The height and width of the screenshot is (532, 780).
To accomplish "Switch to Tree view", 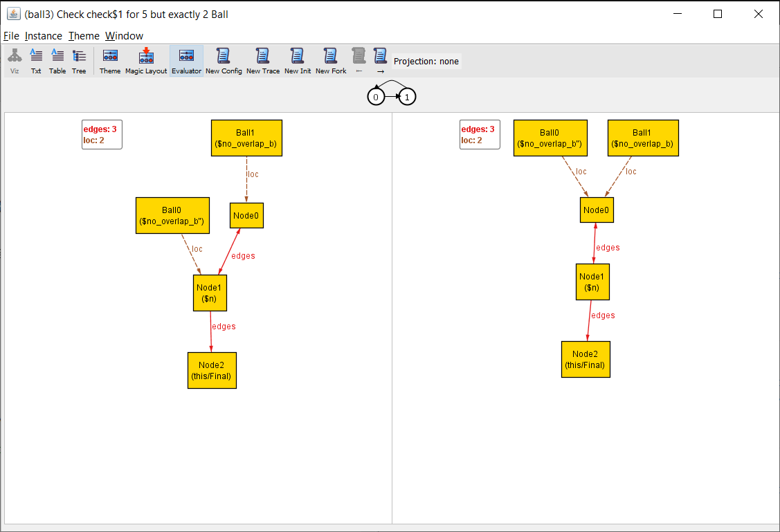I will tap(79, 61).
